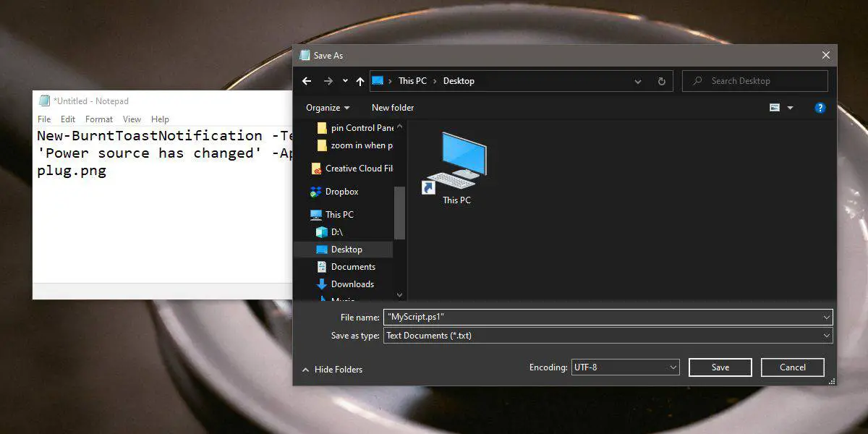Click the Notepad text editing area

coord(163,205)
